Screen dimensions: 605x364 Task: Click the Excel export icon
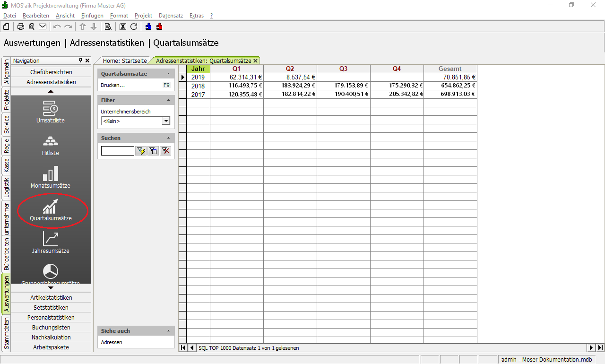click(x=123, y=26)
